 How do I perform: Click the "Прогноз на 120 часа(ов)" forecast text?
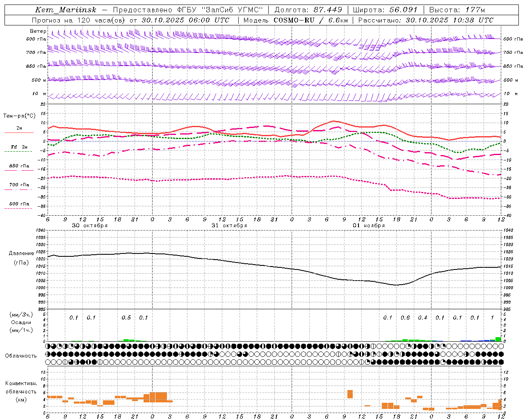pos(79,20)
